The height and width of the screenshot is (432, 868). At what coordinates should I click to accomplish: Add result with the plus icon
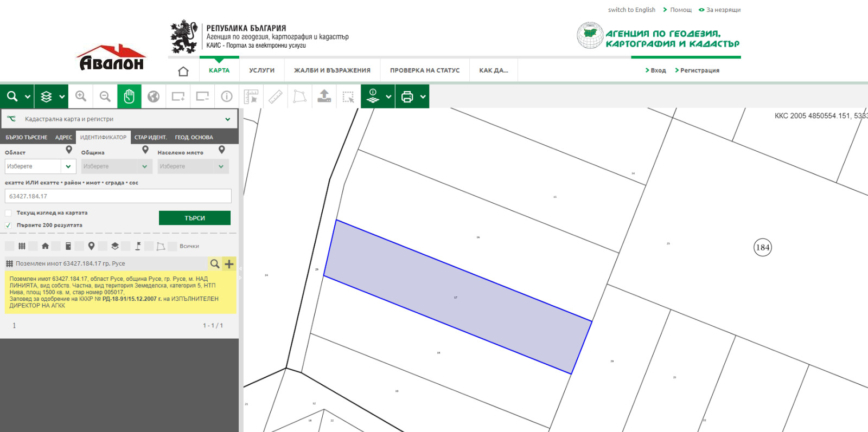tap(229, 264)
